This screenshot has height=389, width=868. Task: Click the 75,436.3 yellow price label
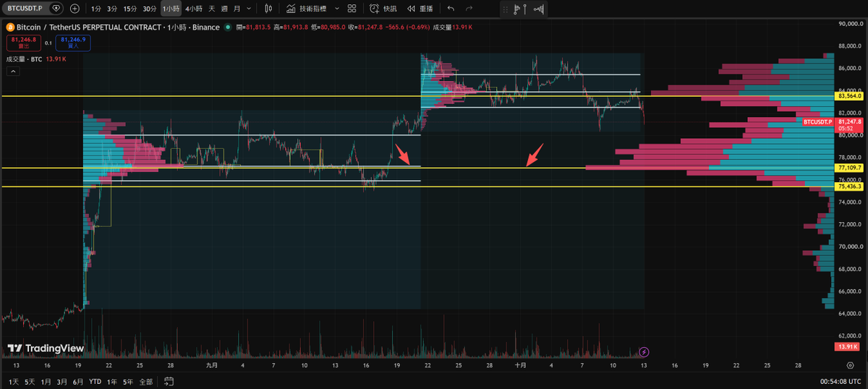851,187
